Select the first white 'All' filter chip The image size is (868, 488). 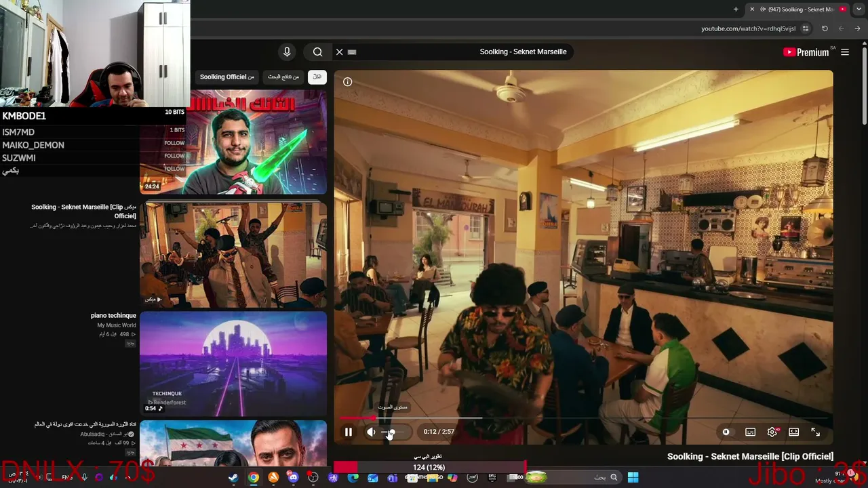point(317,77)
